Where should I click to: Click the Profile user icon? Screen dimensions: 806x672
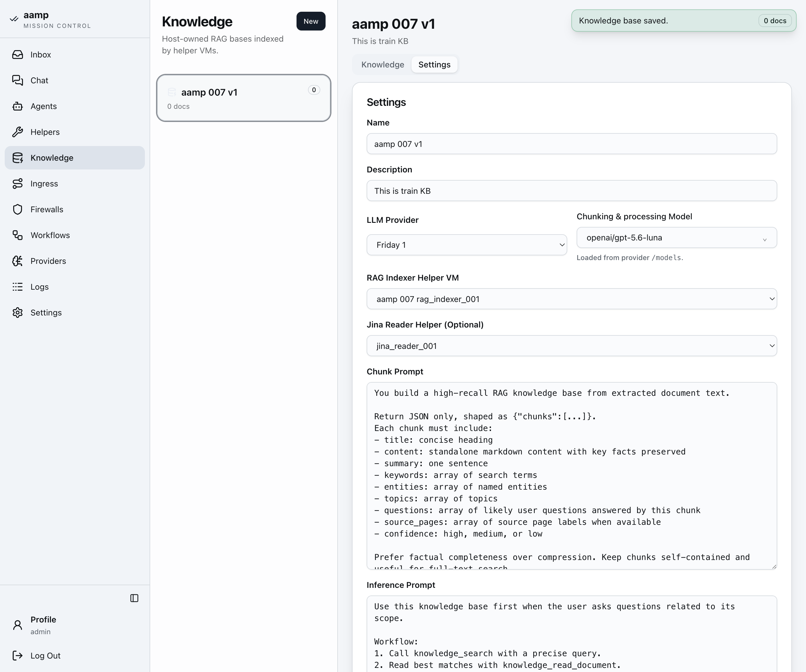(17, 625)
